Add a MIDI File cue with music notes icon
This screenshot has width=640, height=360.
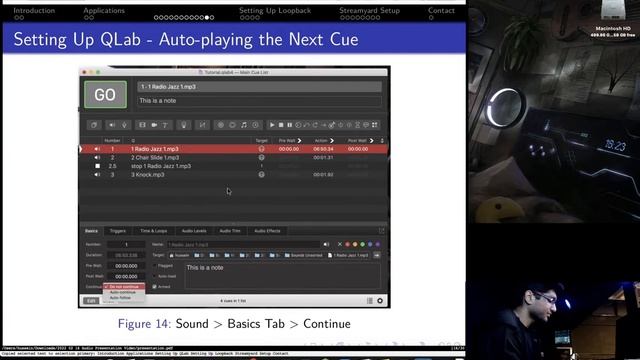click(244, 125)
